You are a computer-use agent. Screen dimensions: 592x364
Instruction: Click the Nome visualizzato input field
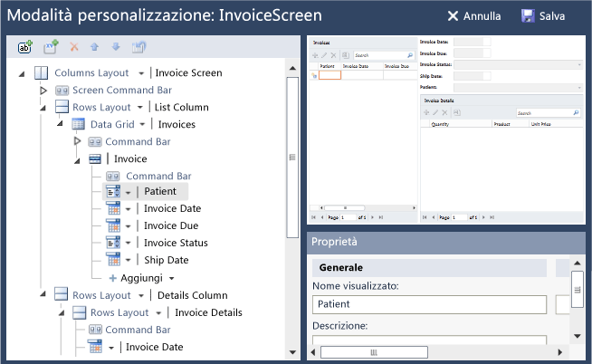[x=429, y=304]
